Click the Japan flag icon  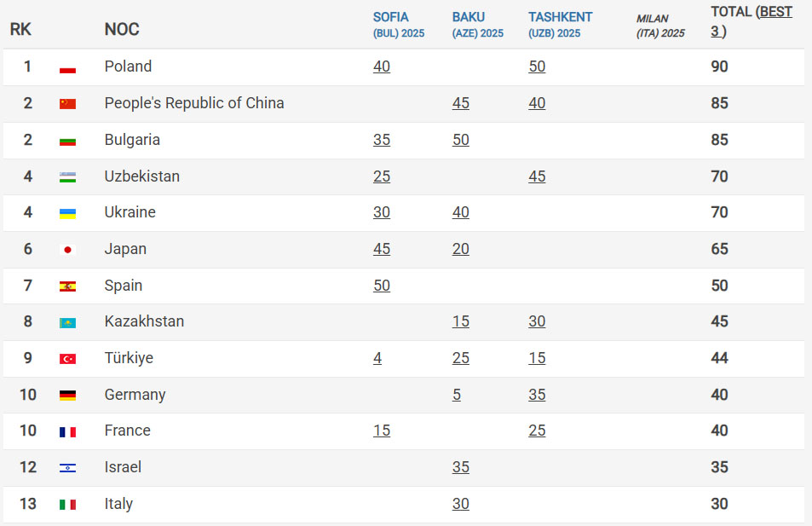67,250
